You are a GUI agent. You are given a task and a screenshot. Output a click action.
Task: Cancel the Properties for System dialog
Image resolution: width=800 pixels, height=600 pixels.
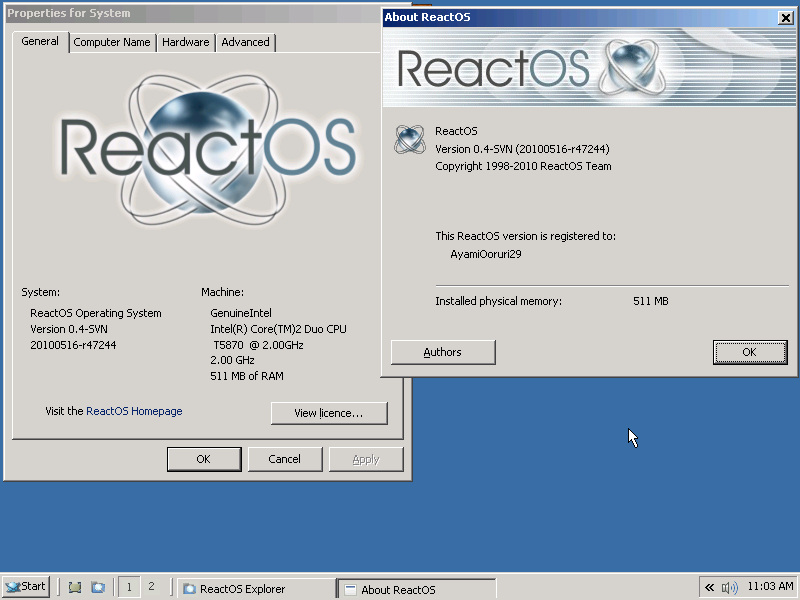click(x=285, y=459)
